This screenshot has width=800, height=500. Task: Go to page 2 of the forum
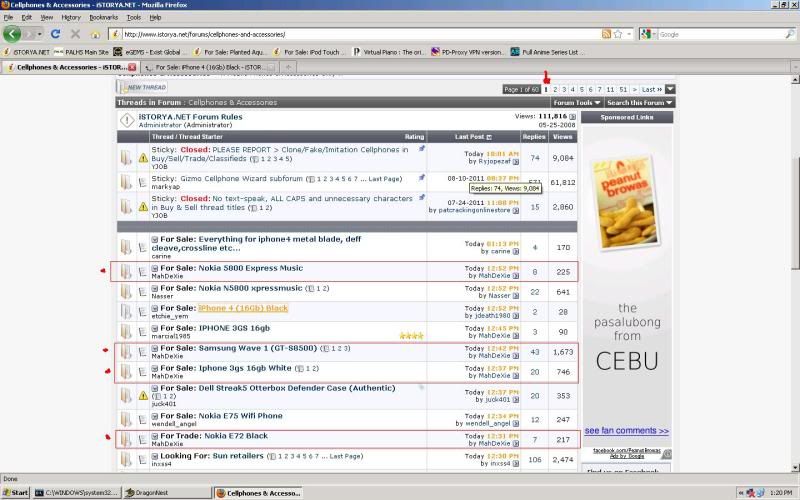pos(556,89)
